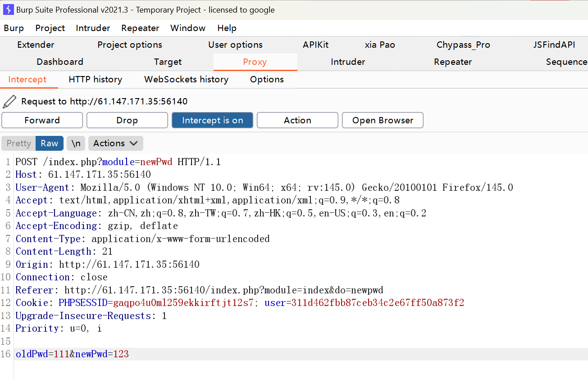Toggle the Intercept is on button

point(212,120)
